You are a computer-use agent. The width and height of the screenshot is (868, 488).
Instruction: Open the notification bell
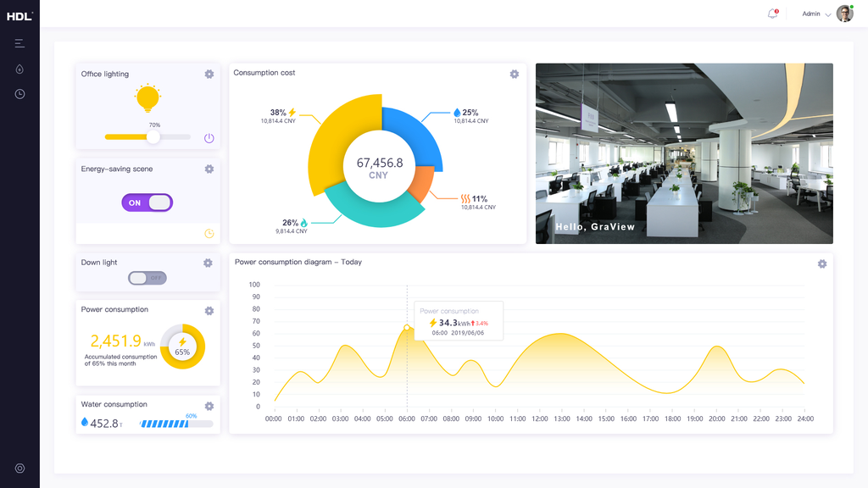(772, 14)
